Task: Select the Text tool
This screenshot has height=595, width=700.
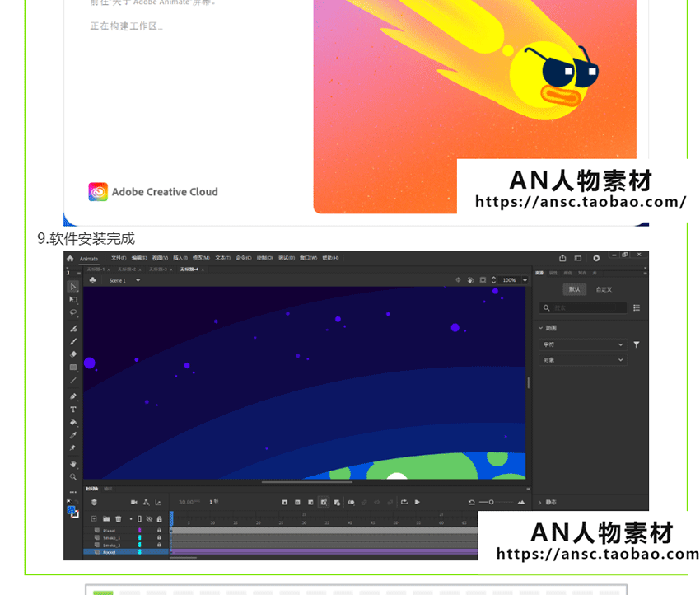Action: coord(73,409)
